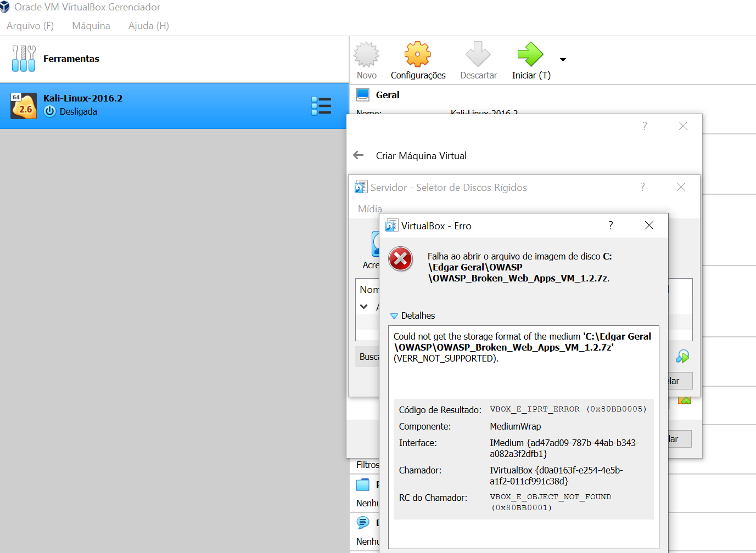The image size is (756, 553).
Task: Open Kali-Linux-2016.2 machine menu list icon
Action: coord(321,106)
